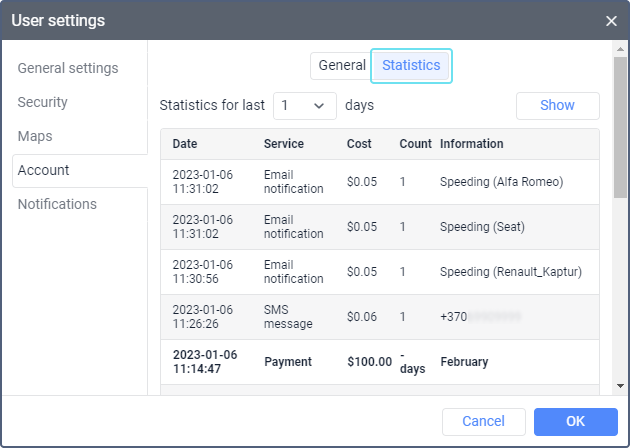Confirm with the OK button
The width and height of the screenshot is (630, 448).
(575, 421)
